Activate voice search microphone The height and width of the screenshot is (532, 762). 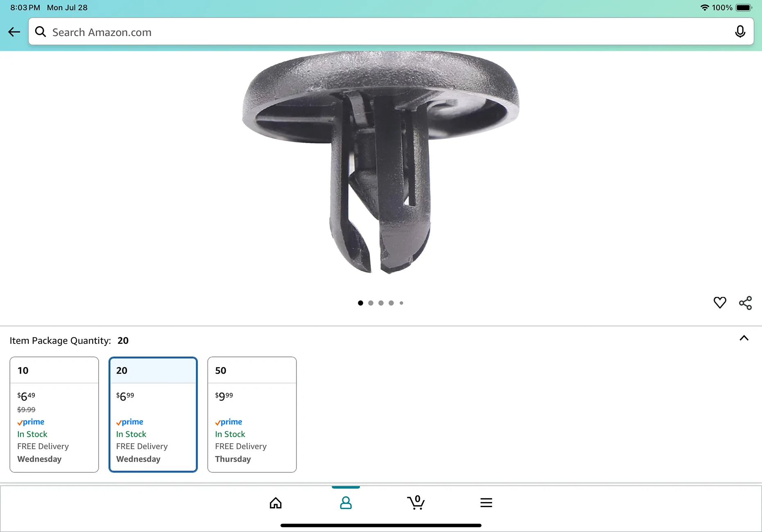coord(740,32)
